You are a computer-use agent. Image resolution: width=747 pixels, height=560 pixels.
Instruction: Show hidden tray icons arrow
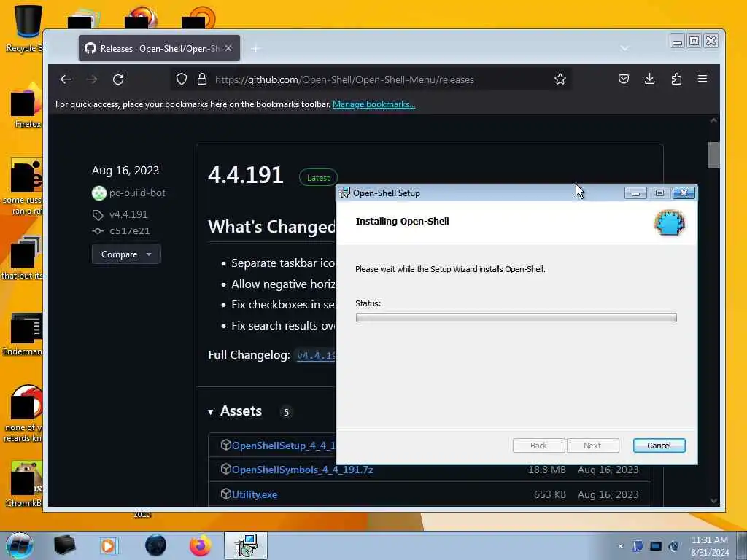(x=620, y=546)
